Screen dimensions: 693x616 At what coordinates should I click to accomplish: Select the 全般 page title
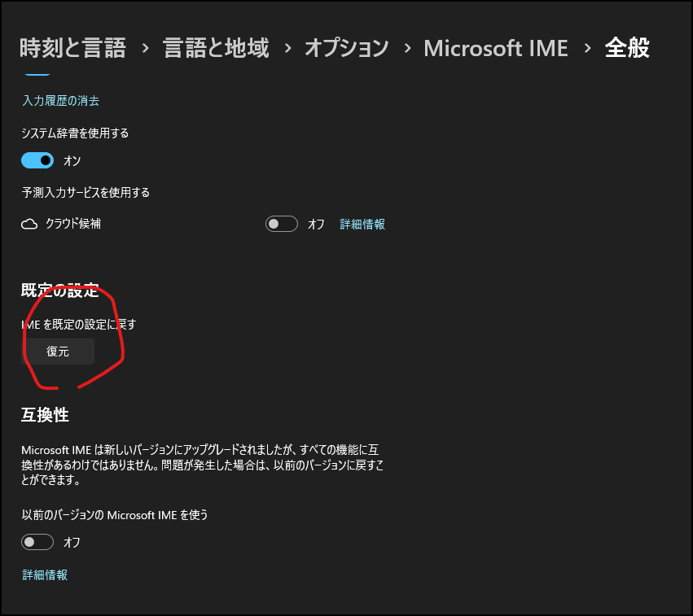point(631,48)
